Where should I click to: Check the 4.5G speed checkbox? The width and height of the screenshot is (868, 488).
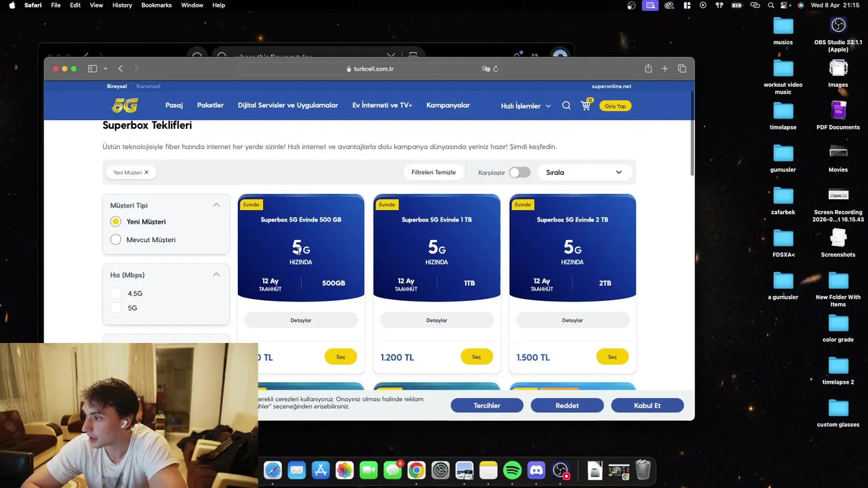(116, 293)
